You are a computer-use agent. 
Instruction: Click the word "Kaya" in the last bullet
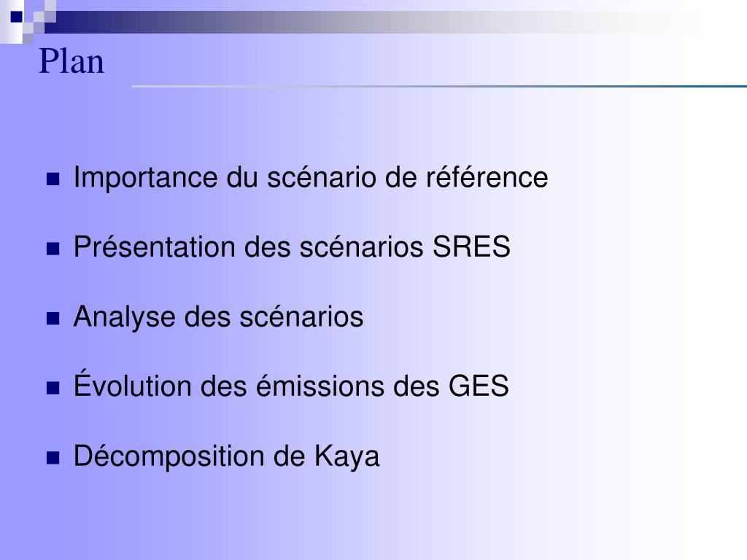347,456
